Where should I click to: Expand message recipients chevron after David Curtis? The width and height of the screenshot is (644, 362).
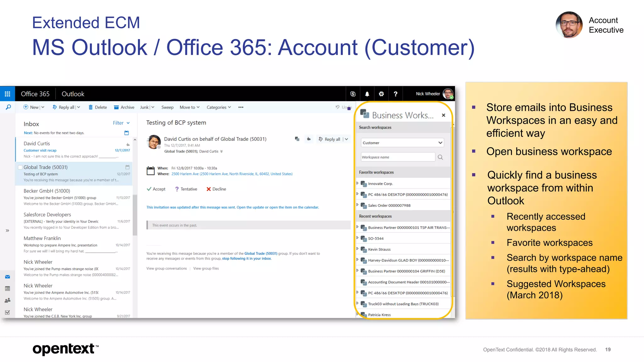pyautogui.click(x=221, y=151)
